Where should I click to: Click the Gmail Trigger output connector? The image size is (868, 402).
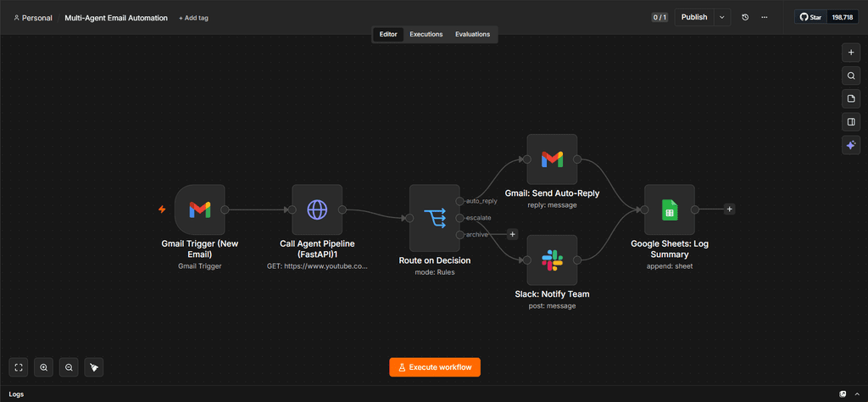[225, 209]
